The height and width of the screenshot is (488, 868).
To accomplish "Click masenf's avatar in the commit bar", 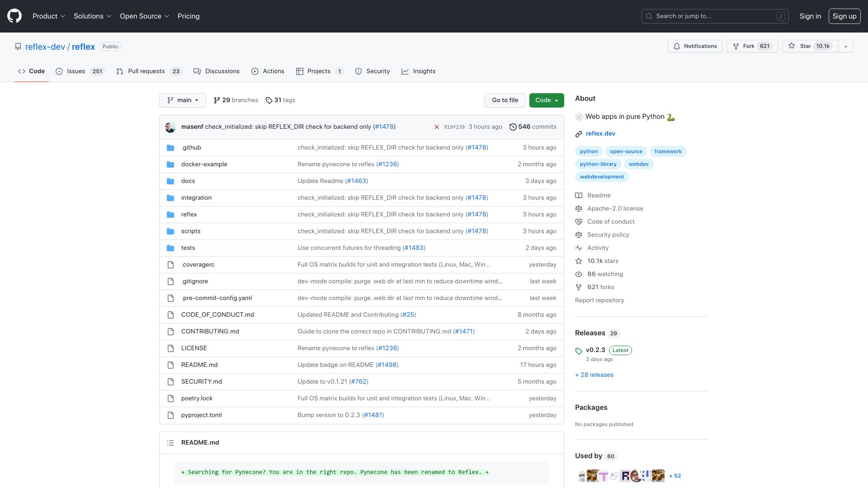I will [x=170, y=127].
